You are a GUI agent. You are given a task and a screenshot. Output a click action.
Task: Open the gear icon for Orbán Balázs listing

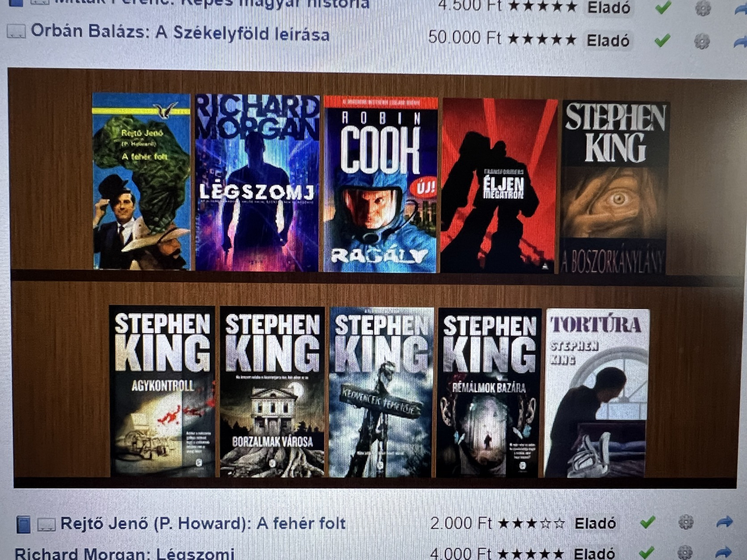(702, 41)
